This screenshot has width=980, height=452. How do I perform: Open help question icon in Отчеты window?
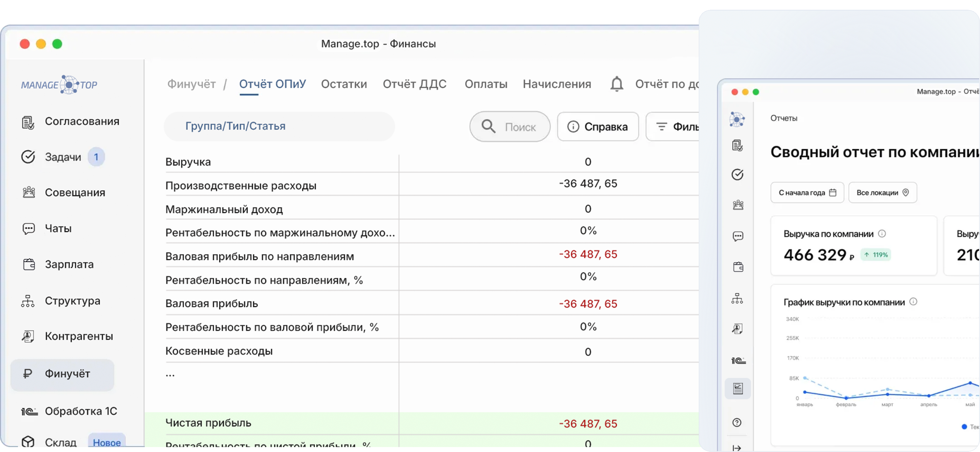pos(737,422)
